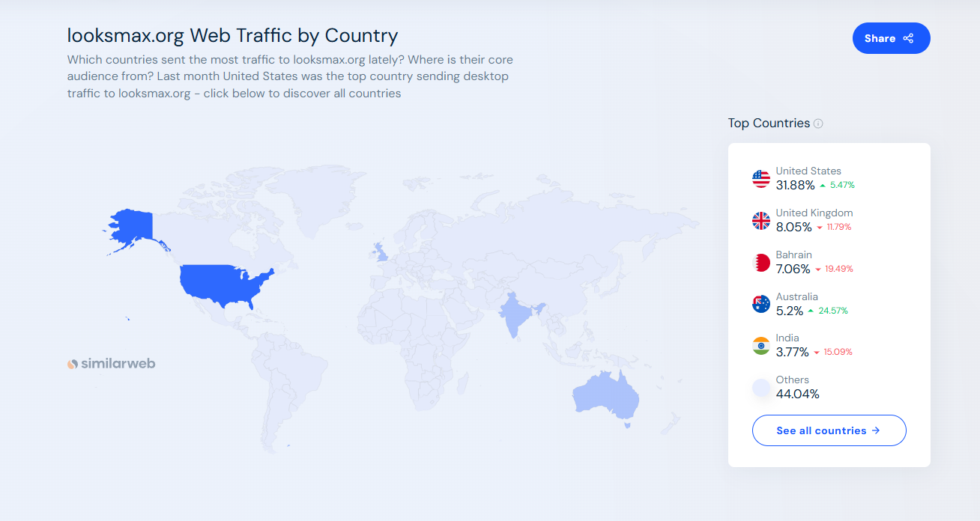Click the United Kingdom flag icon
Image resolution: width=980 pixels, height=521 pixels.
click(x=761, y=221)
